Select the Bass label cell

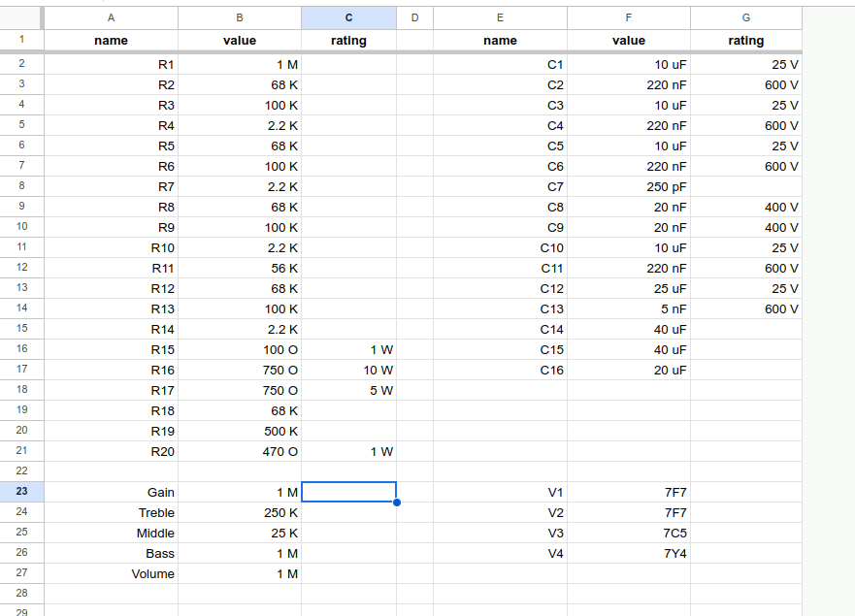click(x=111, y=553)
